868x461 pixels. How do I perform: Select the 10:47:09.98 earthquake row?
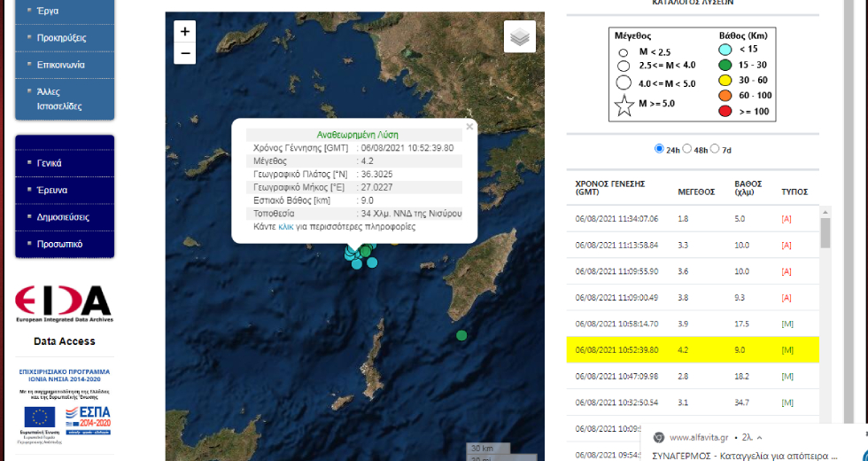693,376
